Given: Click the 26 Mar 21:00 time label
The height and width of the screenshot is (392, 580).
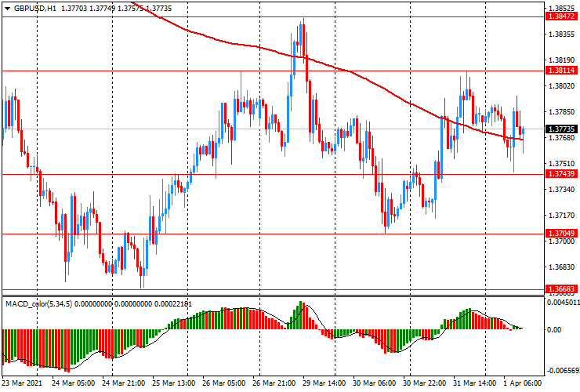Looking at the screenshot, I should pyautogui.click(x=274, y=383).
